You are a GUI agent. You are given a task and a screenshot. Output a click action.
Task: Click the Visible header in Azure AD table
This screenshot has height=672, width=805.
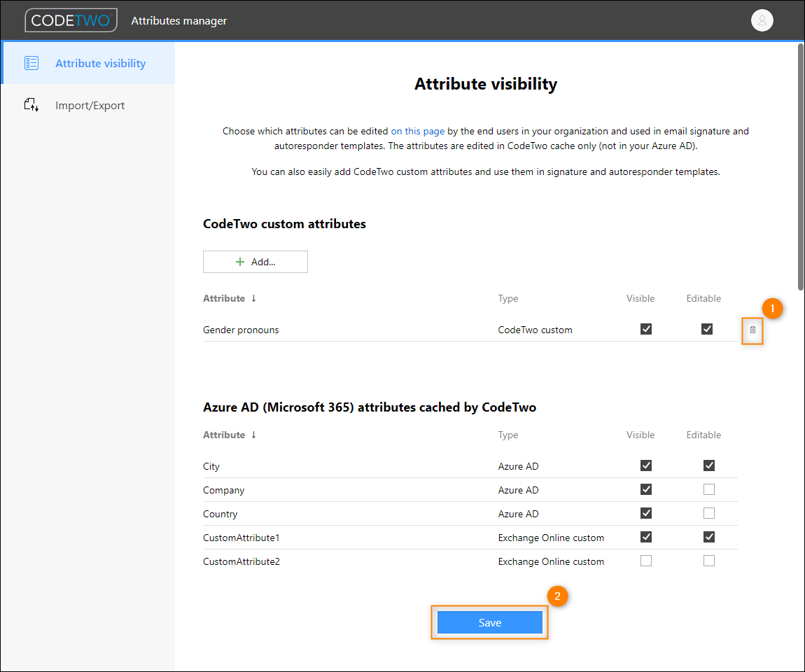(640, 435)
